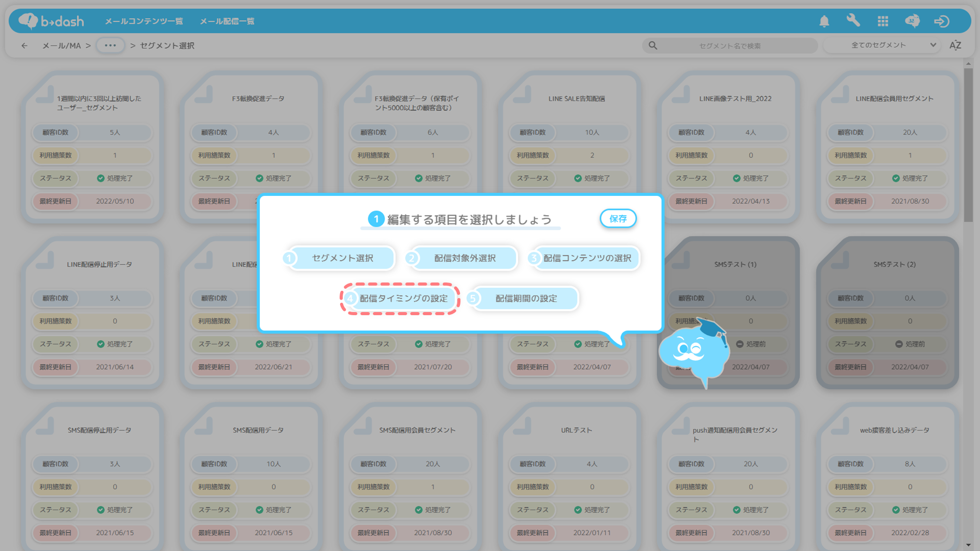
Task: Click date 2022/02/28 on web接客 card
Action: [x=910, y=533]
